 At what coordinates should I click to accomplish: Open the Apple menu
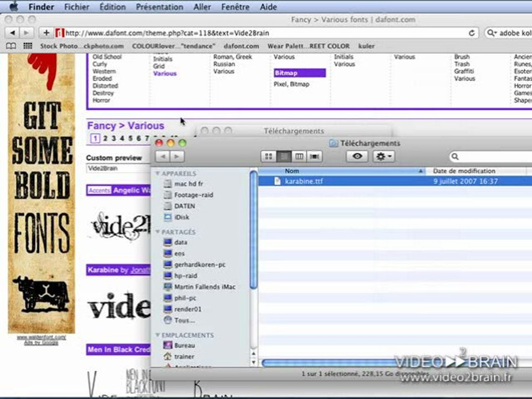click(13, 6)
